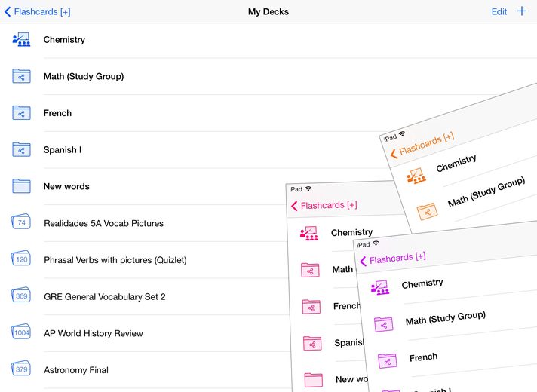Viewport: 537px width, 392px height.
Task: Add a new deck with the plus icon
Action: [522, 11]
